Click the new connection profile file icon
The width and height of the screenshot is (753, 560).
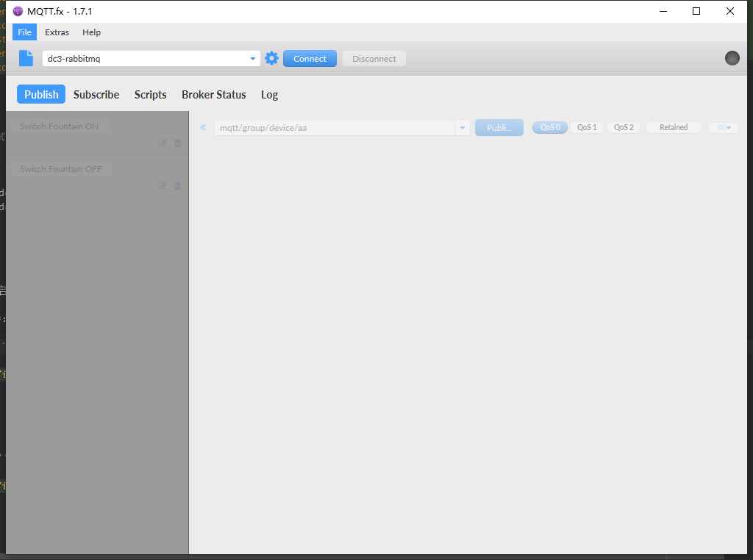pyautogui.click(x=26, y=59)
